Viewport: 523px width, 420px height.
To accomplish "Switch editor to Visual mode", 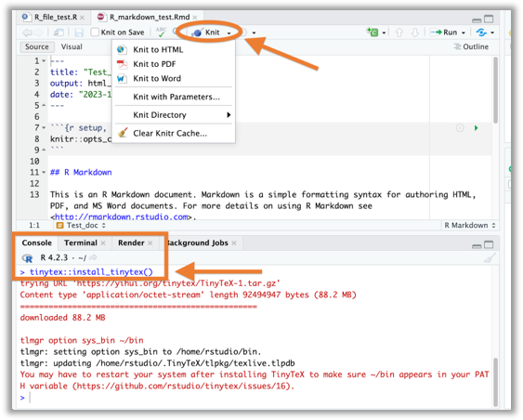I will tap(72, 46).
